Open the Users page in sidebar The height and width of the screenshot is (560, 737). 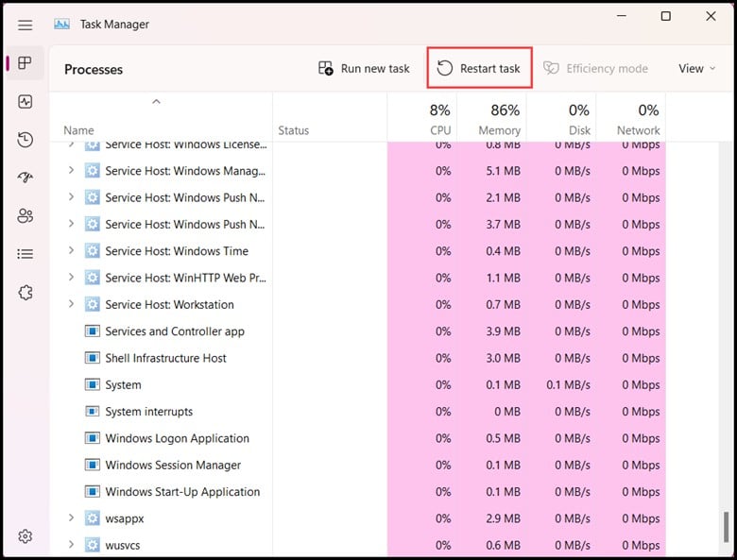25,215
